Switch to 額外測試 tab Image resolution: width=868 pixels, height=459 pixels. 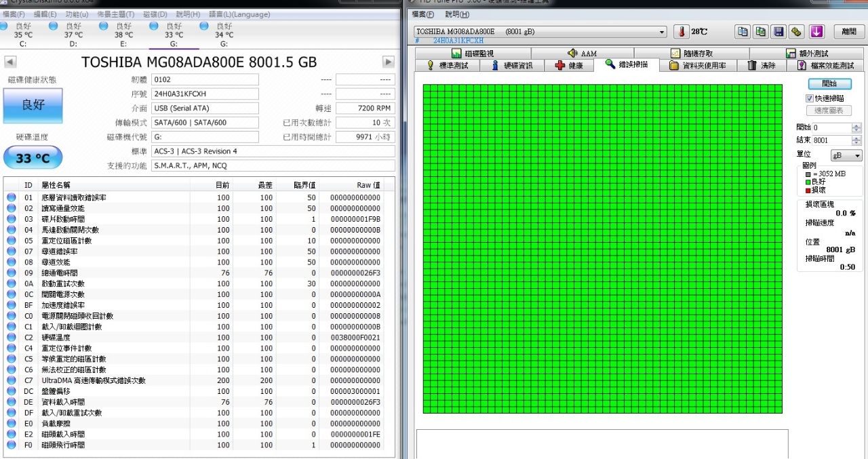click(807, 54)
